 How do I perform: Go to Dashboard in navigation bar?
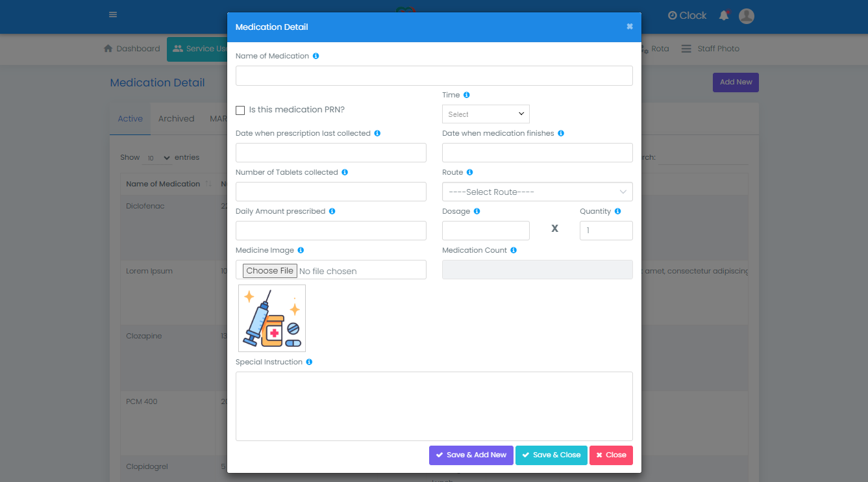pos(132,49)
